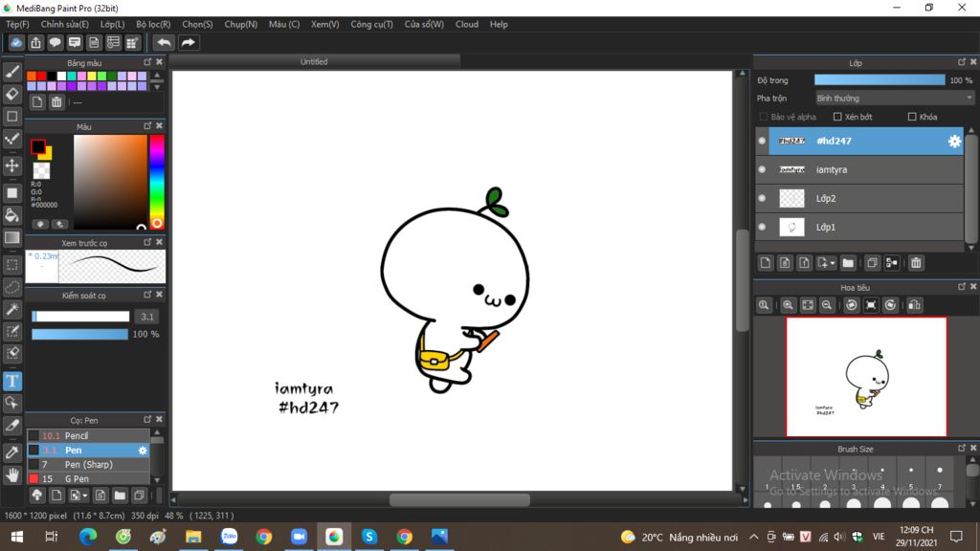980x551 pixels.
Task: Pop out the Brush Size panel
Action: [962, 449]
